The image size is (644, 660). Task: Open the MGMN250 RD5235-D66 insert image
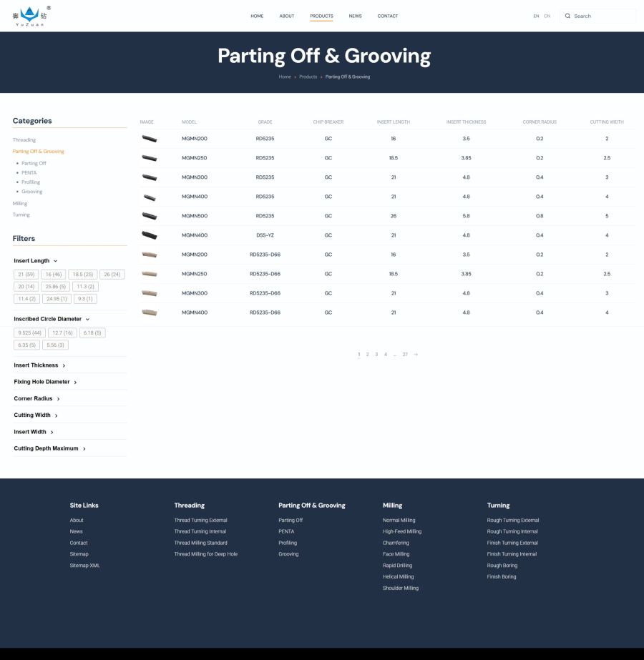click(149, 274)
